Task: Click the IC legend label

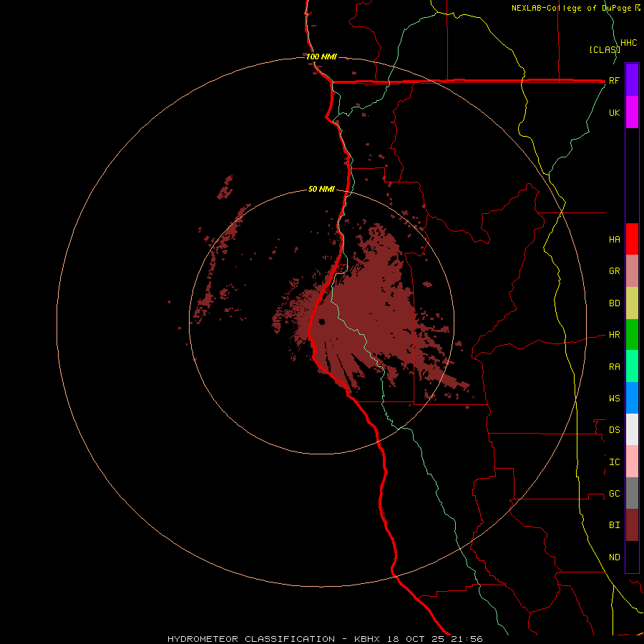Action: point(614,462)
